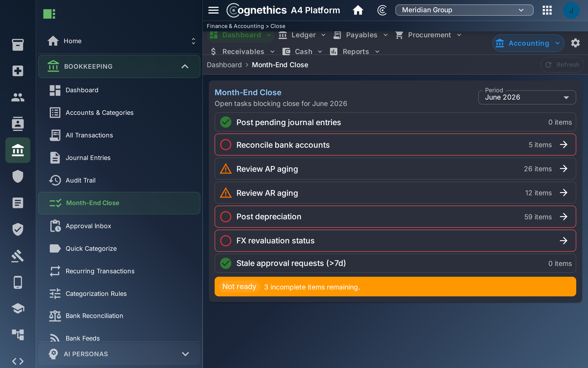Open the settings gear icon

pos(575,43)
